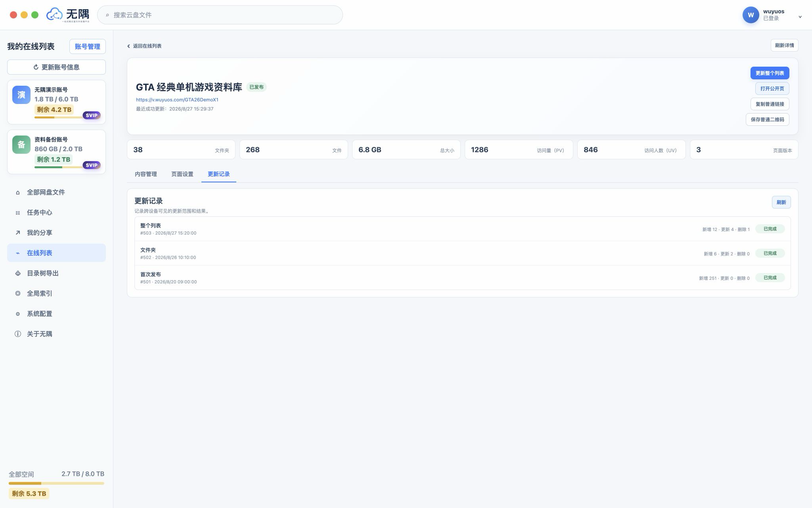Click the list icon beside 任务中心

coord(18,213)
